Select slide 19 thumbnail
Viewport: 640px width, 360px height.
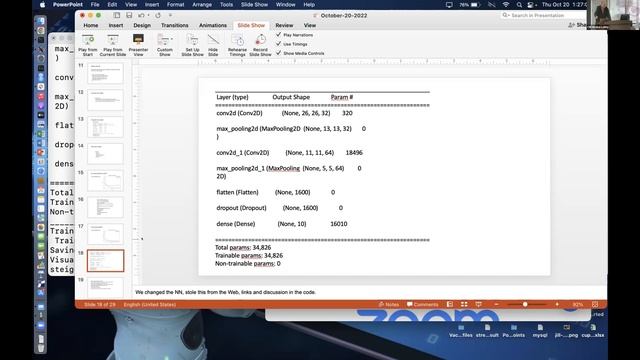pos(105,287)
